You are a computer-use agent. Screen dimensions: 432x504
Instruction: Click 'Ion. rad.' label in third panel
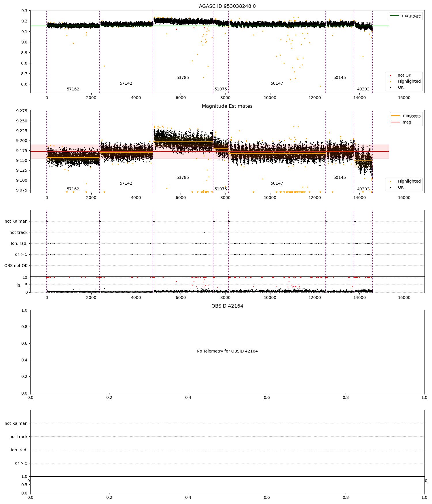[x=19, y=244]
